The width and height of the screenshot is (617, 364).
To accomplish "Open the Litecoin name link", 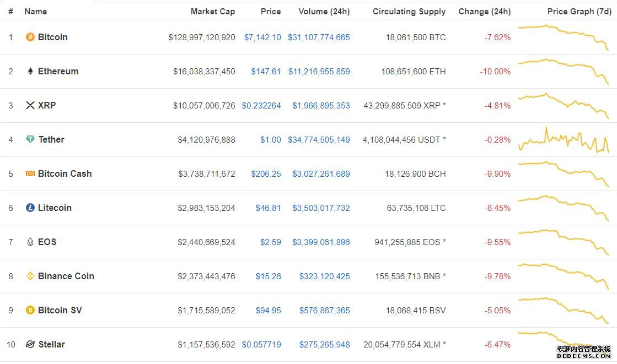I will coord(55,208).
